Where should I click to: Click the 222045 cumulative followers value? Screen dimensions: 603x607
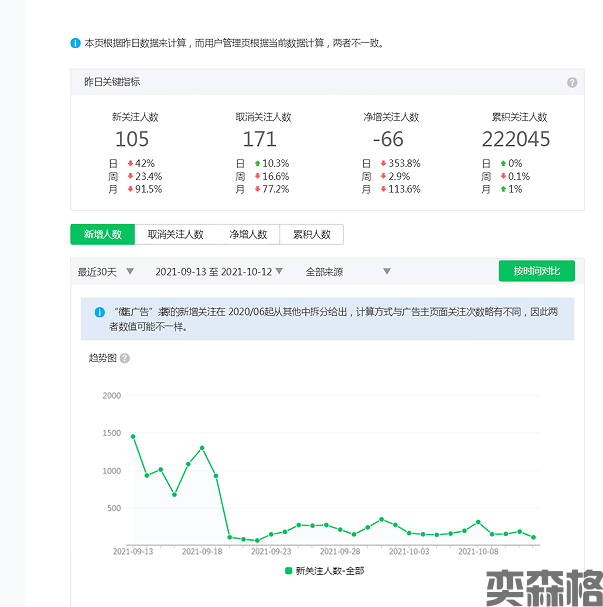click(515, 139)
